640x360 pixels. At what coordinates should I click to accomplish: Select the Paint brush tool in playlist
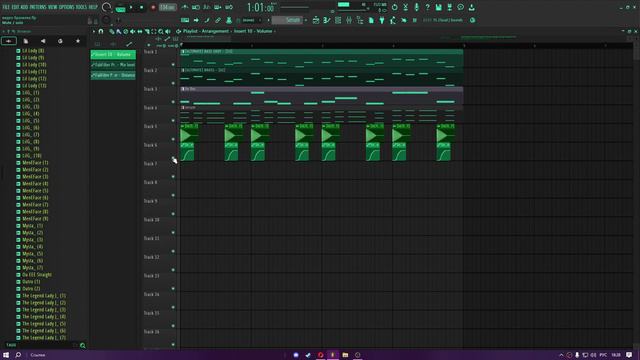[x=118, y=31]
